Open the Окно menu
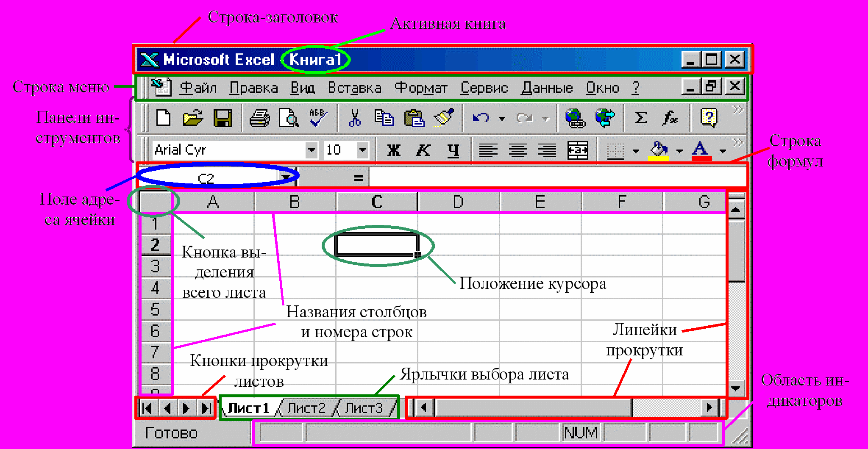868x449 pixels. pyautogui.click(x=602, y=88)
